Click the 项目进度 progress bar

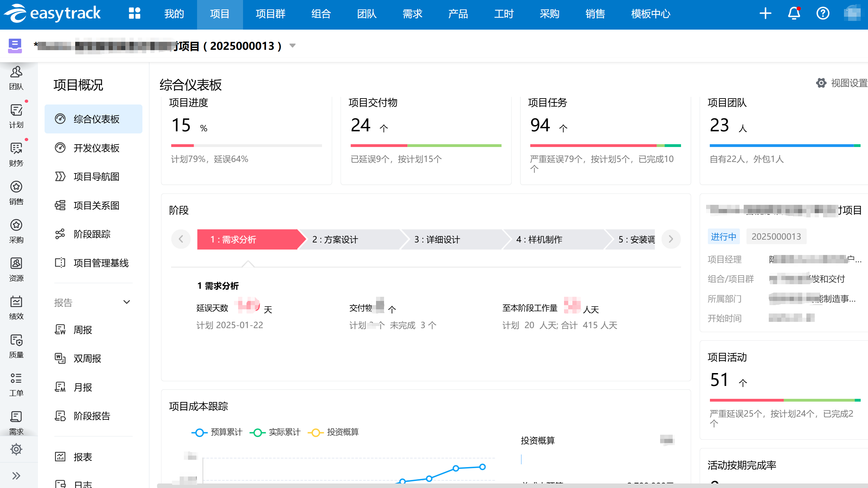point(246,146)
